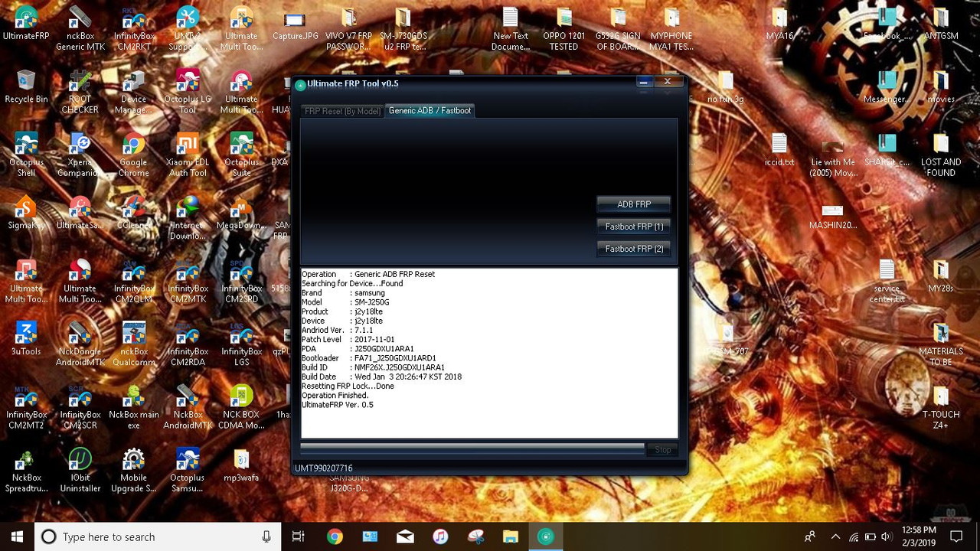Click the UMT990207716 serial in status bar
The height and width of the screenshot is (551, 980).
[x=324, y=468]
